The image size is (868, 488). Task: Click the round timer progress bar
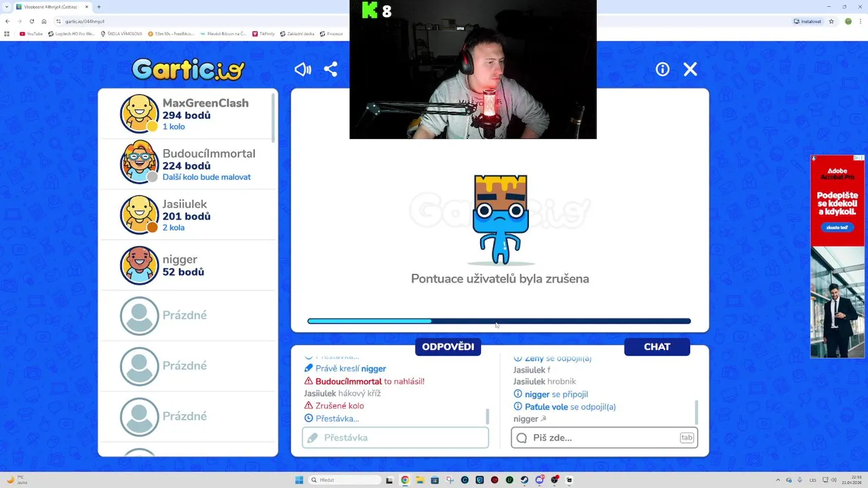click(x=499, y=321)
